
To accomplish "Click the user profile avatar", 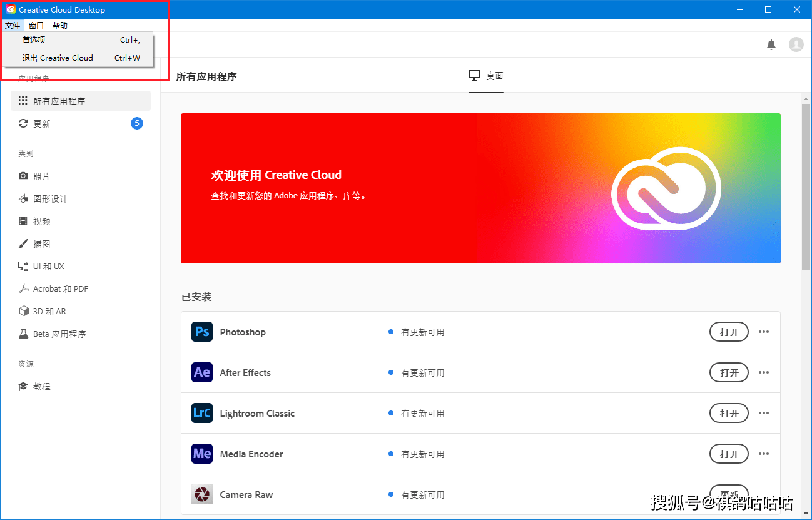I will 796,44.
